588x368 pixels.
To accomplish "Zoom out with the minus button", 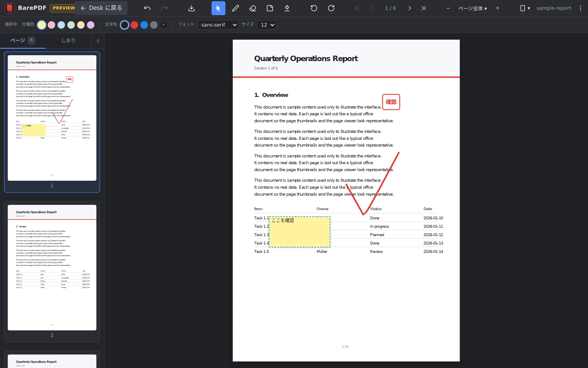I will point(448,8).
